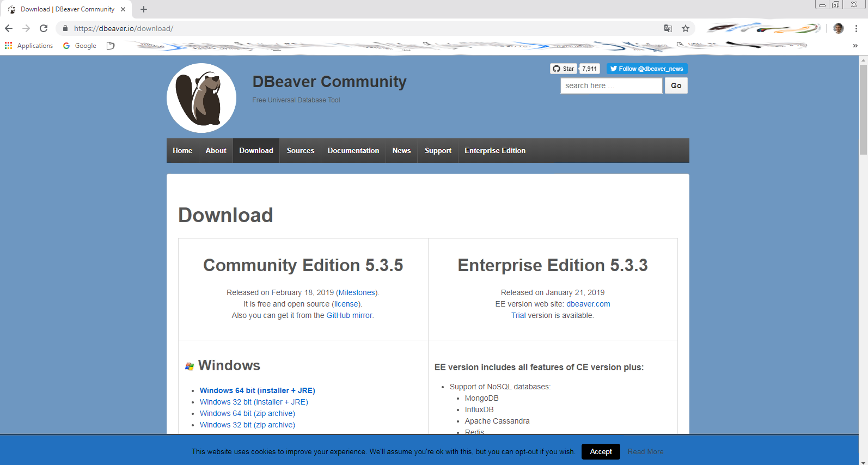Screen dimensions: 868x465
Task: Bookmark this page with the star icon
Action: coord(686,28)
